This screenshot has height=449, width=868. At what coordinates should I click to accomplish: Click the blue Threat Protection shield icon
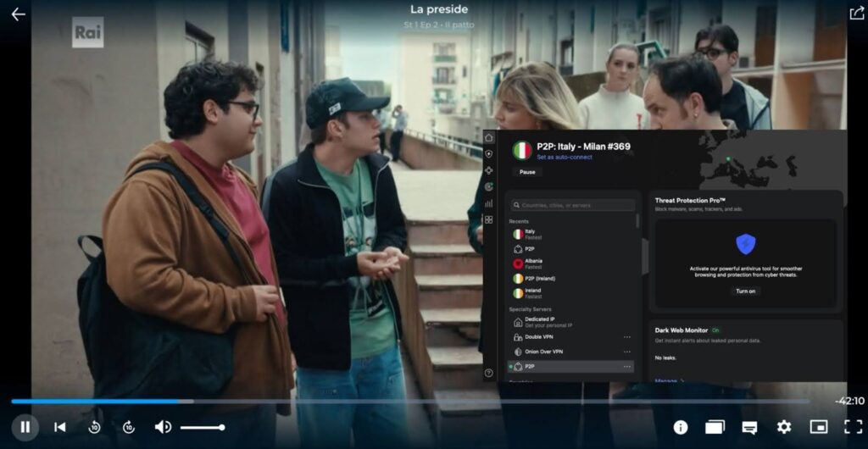tap(746, 244)
